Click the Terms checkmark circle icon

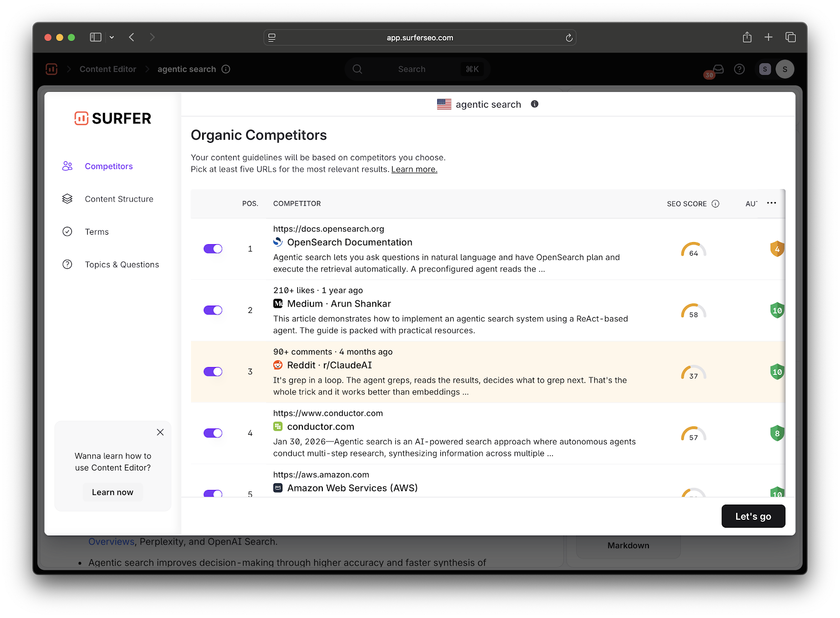pyautogui.click(x=67, y=232)
